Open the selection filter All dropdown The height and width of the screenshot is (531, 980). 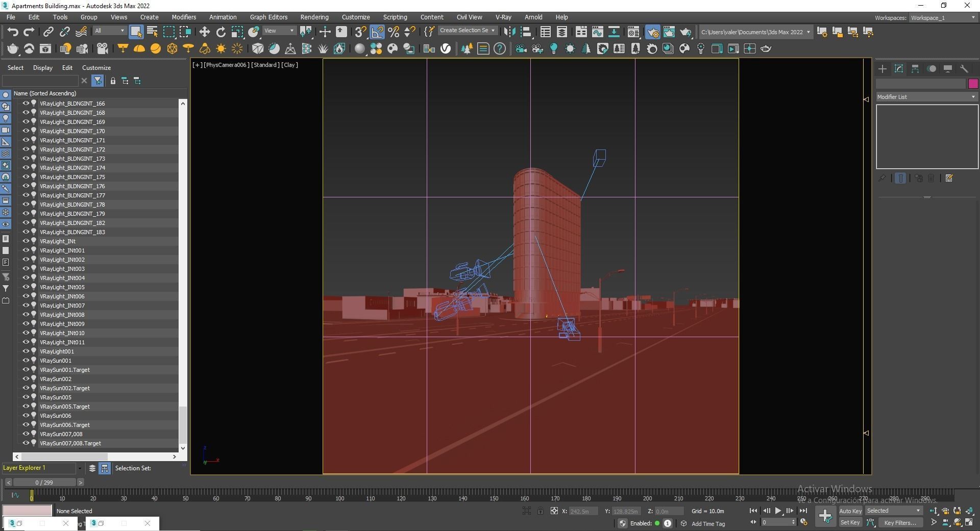[110, 31]
